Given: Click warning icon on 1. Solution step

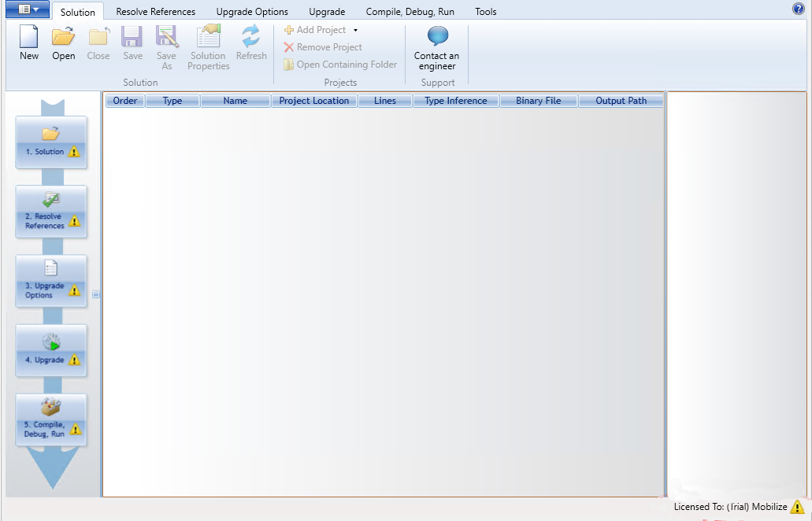Looking at the screenshot, I should tap(74, 152).
